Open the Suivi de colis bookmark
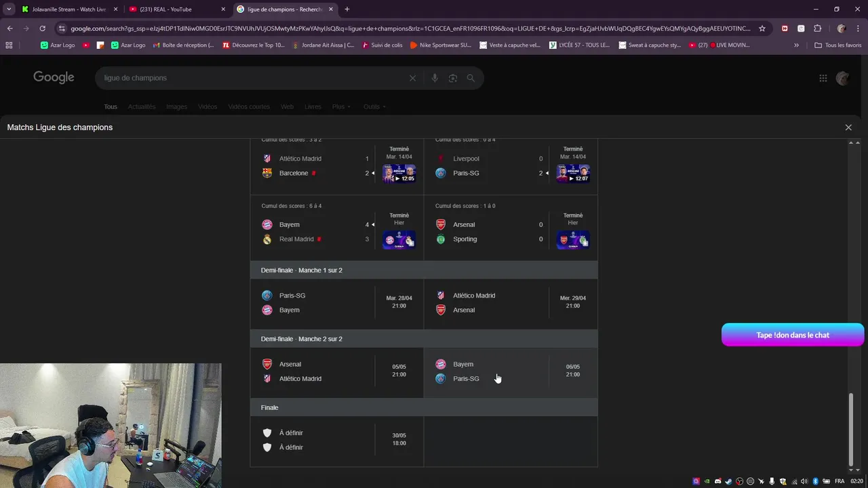The image size is (868, 488). tap(382, 45)
